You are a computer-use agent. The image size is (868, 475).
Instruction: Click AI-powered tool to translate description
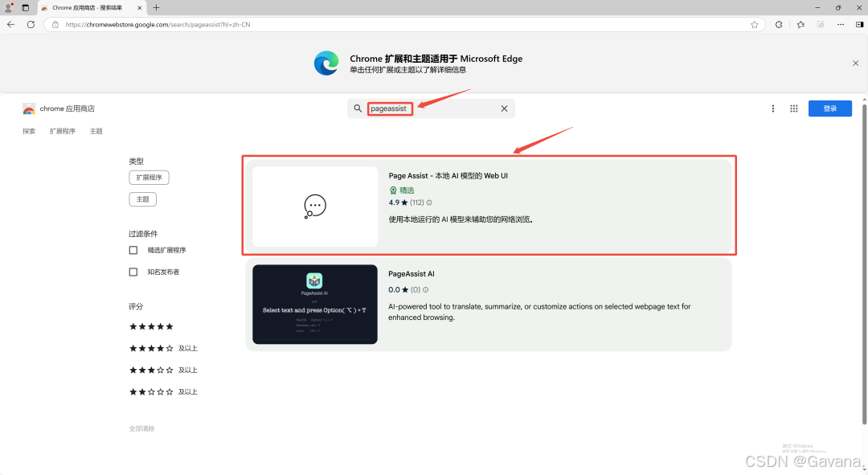[539, 312]
